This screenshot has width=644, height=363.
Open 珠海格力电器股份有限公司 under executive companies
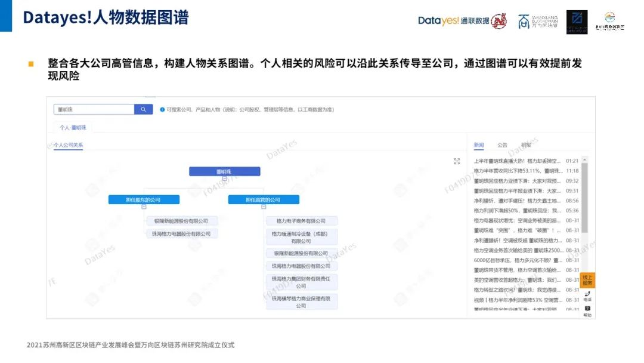click(x=302, y=266)
